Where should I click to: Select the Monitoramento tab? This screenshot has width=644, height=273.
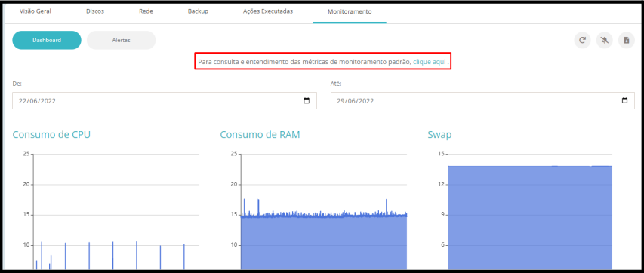click(350, 11)
